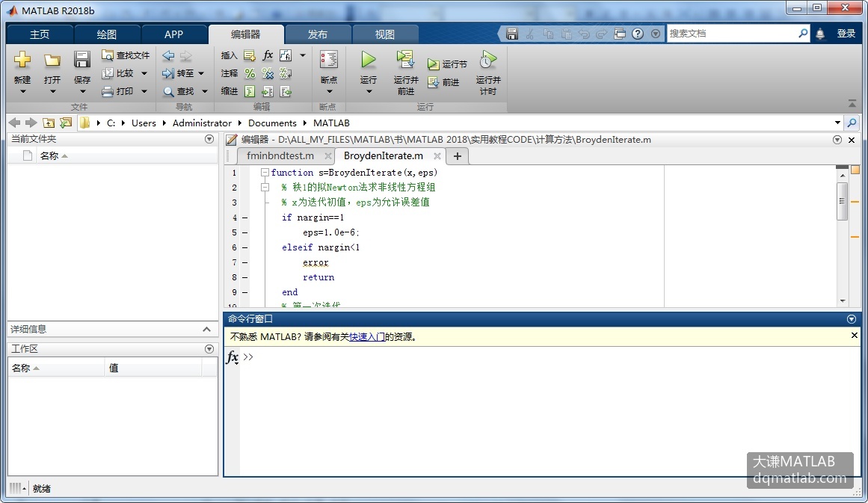Switch to the 视图 tab

(x=385, y=34)
